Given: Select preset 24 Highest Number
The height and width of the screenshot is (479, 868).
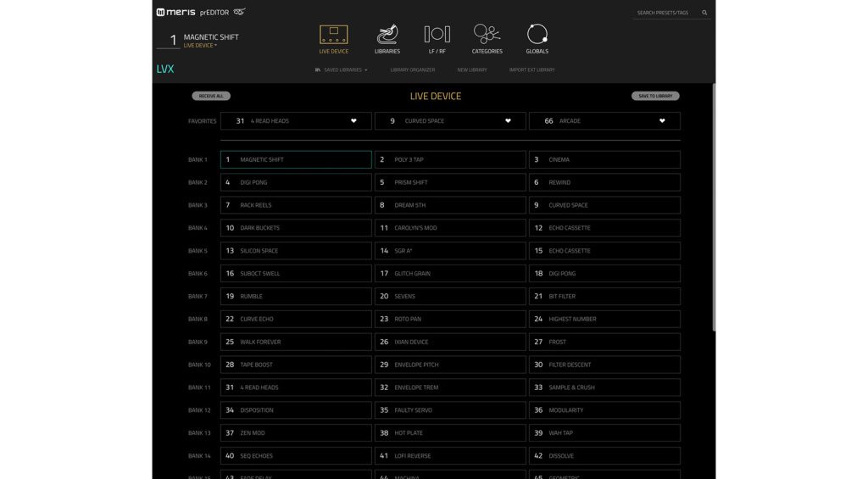Looking at the screenshot, I should pos(604,319).
